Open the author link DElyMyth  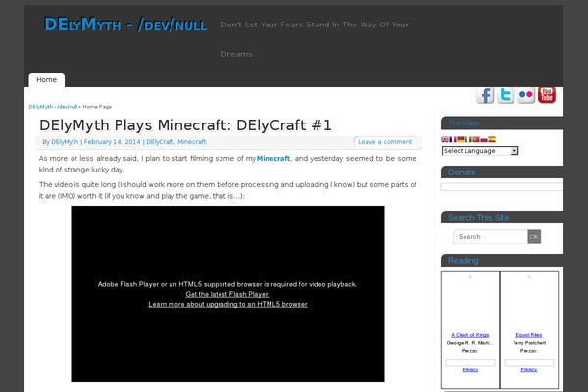(x=65, y=142)
